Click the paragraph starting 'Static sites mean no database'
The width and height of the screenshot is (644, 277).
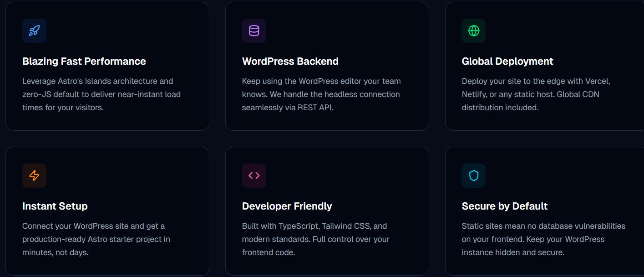544,239
